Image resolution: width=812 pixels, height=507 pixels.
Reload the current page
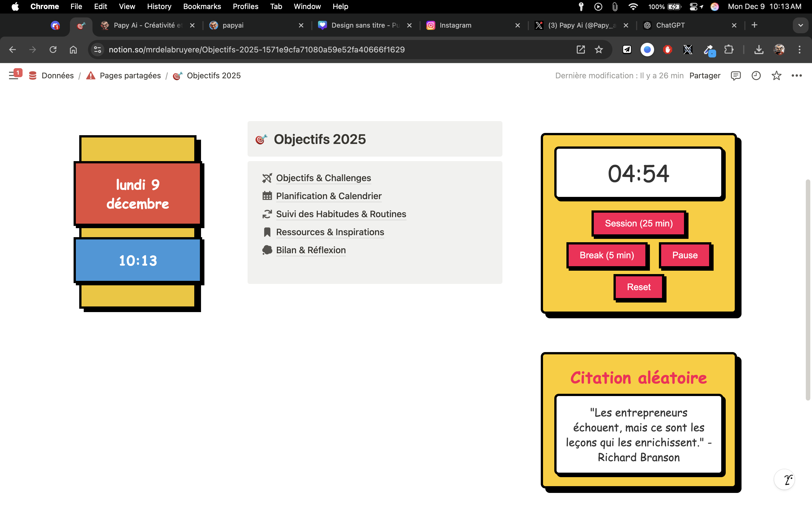[x=53, y=50]
